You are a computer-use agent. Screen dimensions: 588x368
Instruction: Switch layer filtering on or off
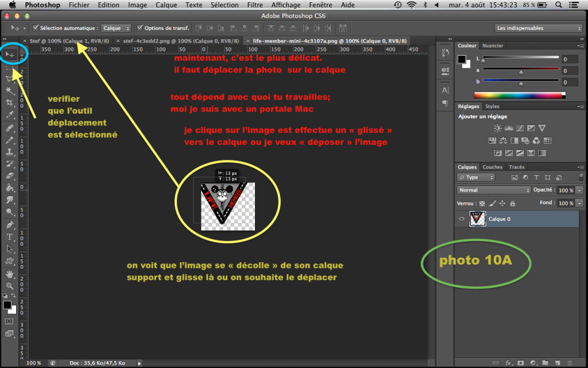(x=581, y=177)
